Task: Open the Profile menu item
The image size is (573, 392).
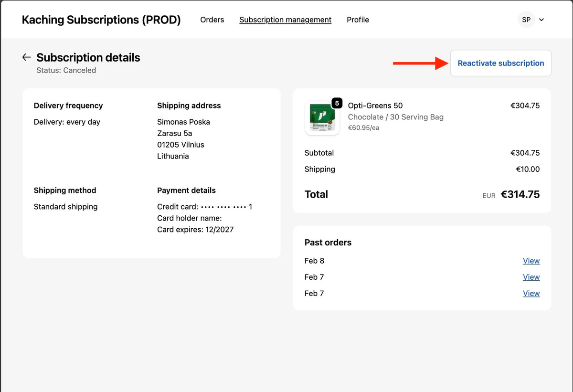Action: click(x=358, y=20)
